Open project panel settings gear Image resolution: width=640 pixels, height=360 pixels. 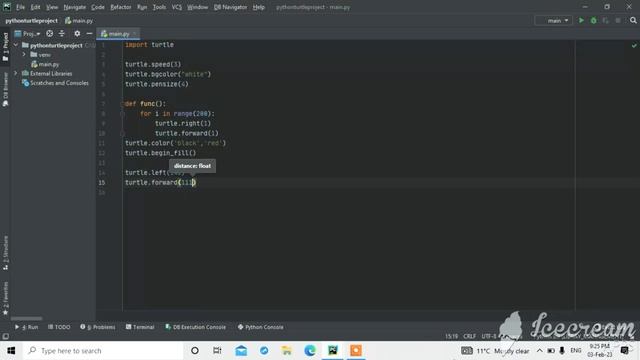(x=77, y=33)
